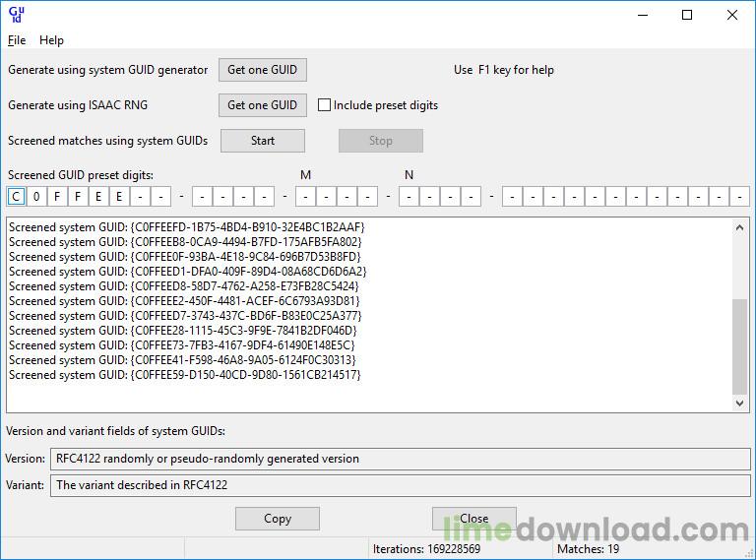756x560 pixels.
Task: Click scroll down arrow in results list
Action: pyautogui.click(x=739, y=403)
